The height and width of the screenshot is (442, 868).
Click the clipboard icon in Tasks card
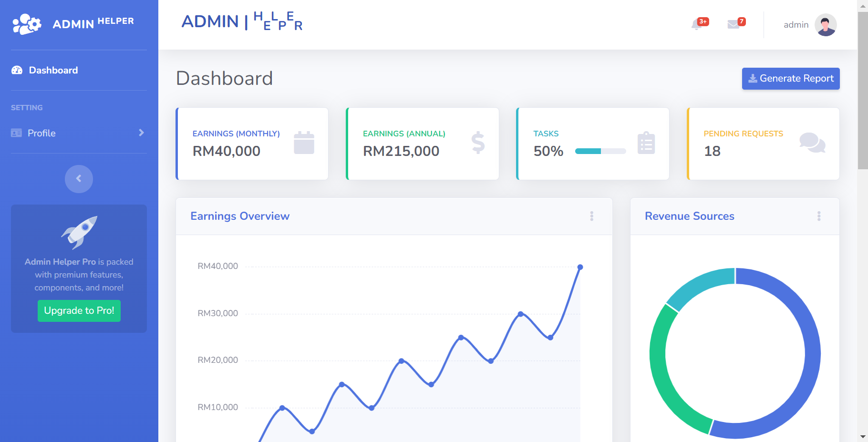coord(646,143)
